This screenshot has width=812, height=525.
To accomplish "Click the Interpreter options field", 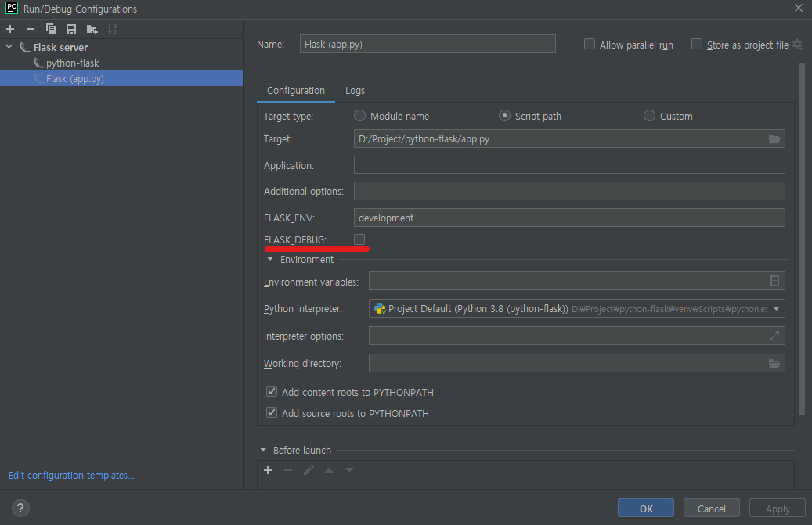I will pos(576,336).
